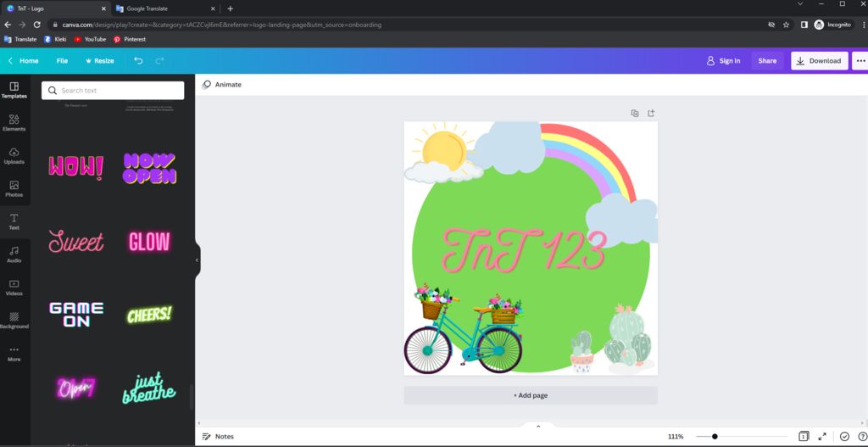Click the Search text input field
868x447 pixels.
click(113, 90)
